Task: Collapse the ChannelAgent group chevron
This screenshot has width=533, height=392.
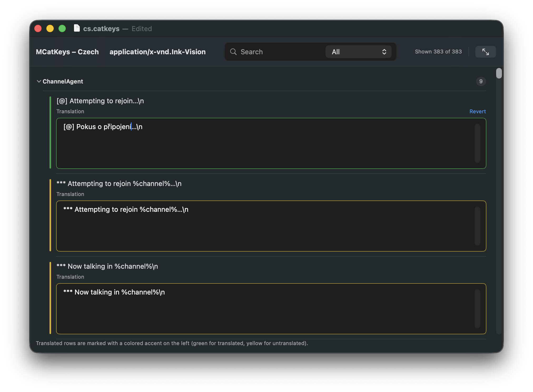Action: [x=39, y=81]
